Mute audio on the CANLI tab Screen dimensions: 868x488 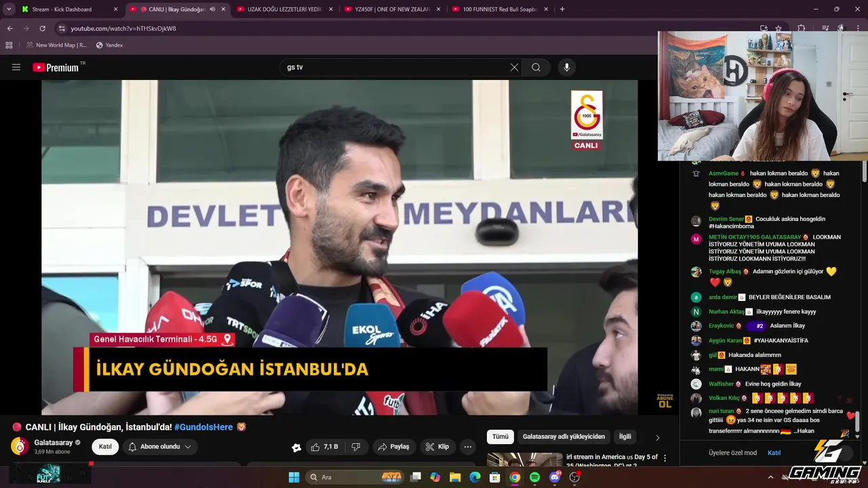pyautogui.click(x=212, y=9)
